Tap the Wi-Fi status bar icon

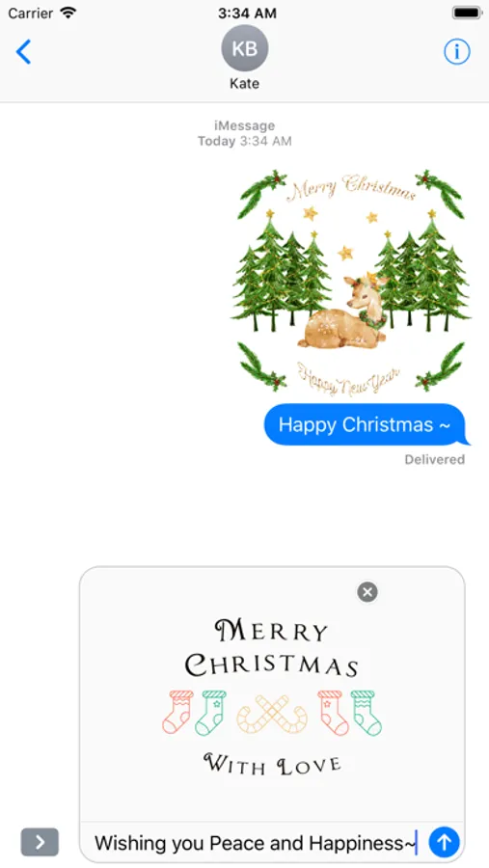pyautogui.click(x=68, y=13)
